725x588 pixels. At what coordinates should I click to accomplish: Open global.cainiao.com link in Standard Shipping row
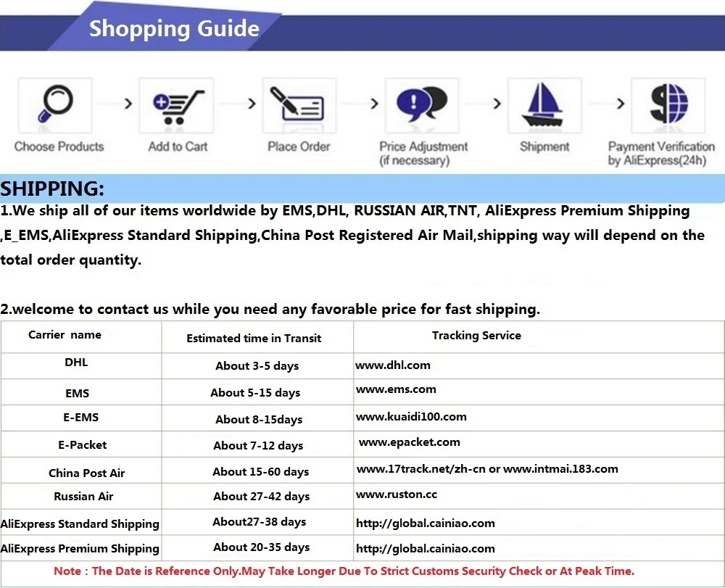pyautogui.click(x=426, y=523)
